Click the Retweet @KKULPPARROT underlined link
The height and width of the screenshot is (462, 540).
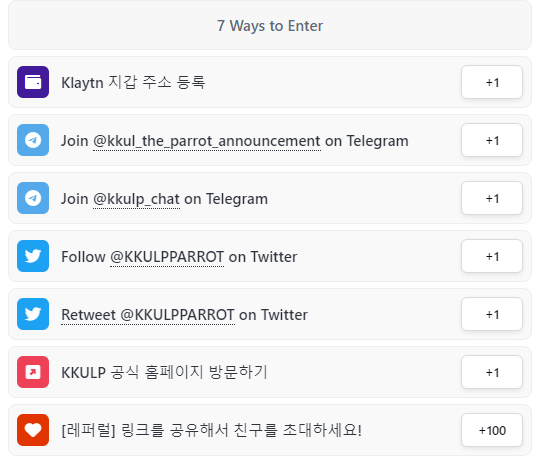148,315
